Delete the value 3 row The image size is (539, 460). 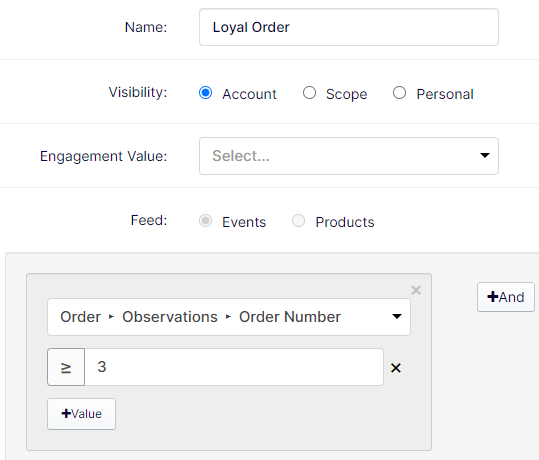[x=396, y=368]
